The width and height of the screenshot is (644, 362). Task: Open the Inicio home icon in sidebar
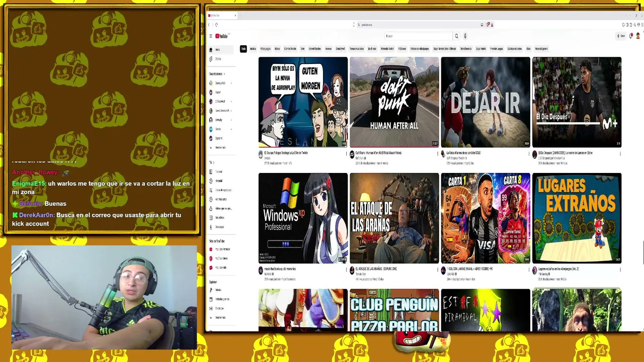point(211,50)
